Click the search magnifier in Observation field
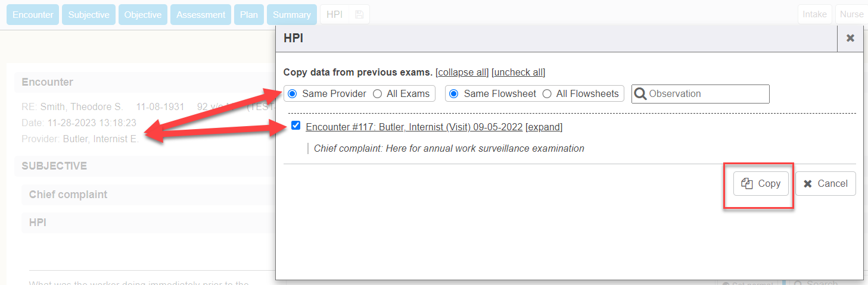Viewport: 868px width, 285px height. pos(640,93)
